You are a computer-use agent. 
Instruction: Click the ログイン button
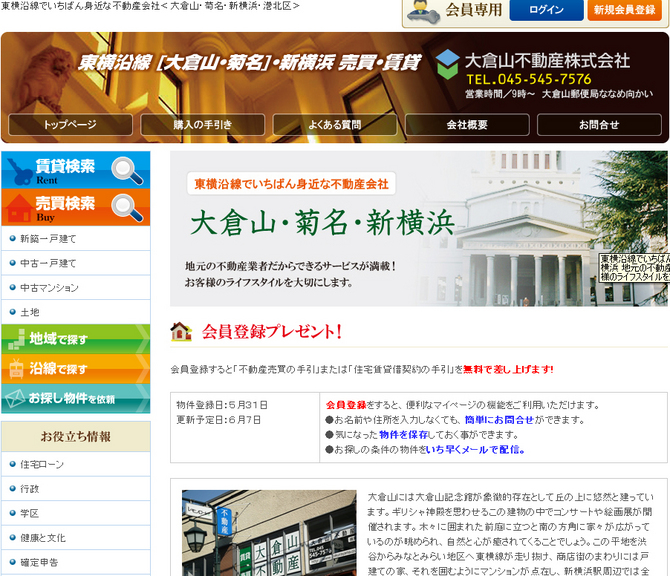[x=546, y=10]
